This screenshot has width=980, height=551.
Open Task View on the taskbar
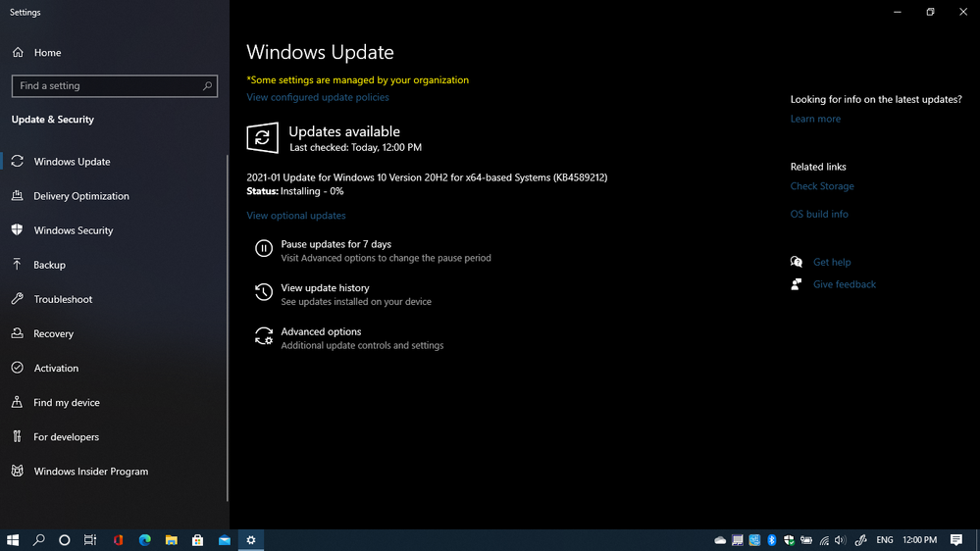90,540
